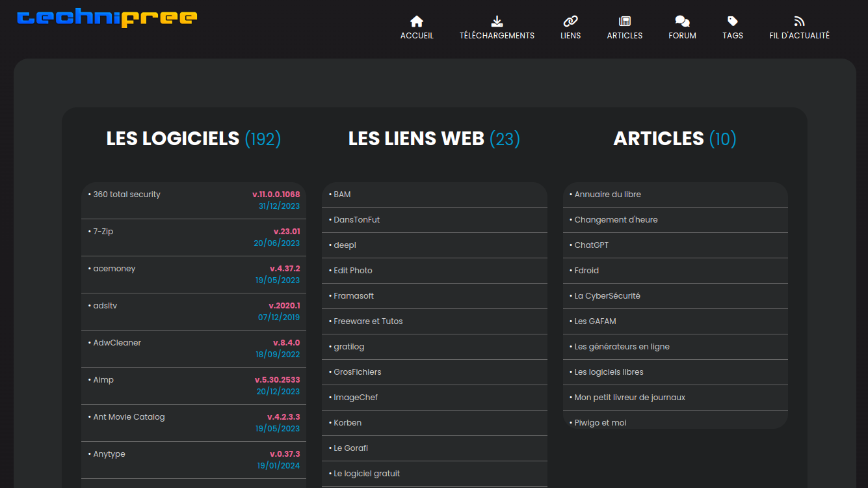This screenshot has height=488, width=868.
Task: Open the Framasoft web link
Action: pyautogui.click(x=354, y=296)
